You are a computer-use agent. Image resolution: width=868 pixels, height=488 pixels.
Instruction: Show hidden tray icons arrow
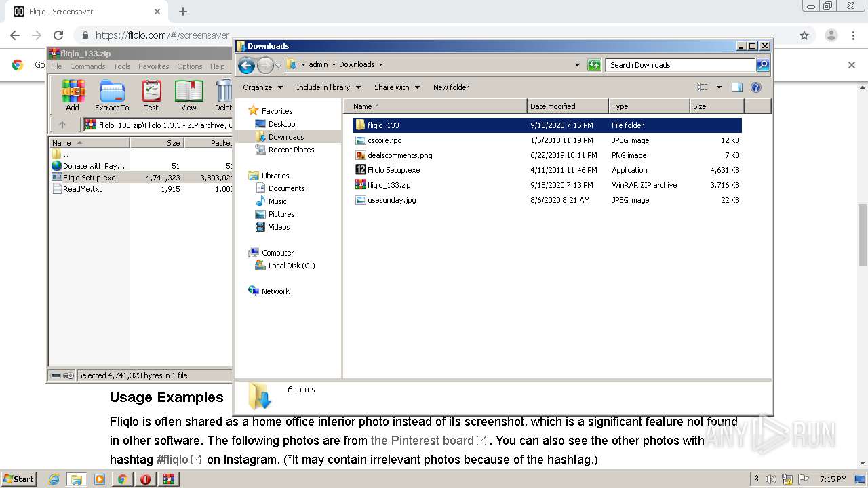click(756, 479)
